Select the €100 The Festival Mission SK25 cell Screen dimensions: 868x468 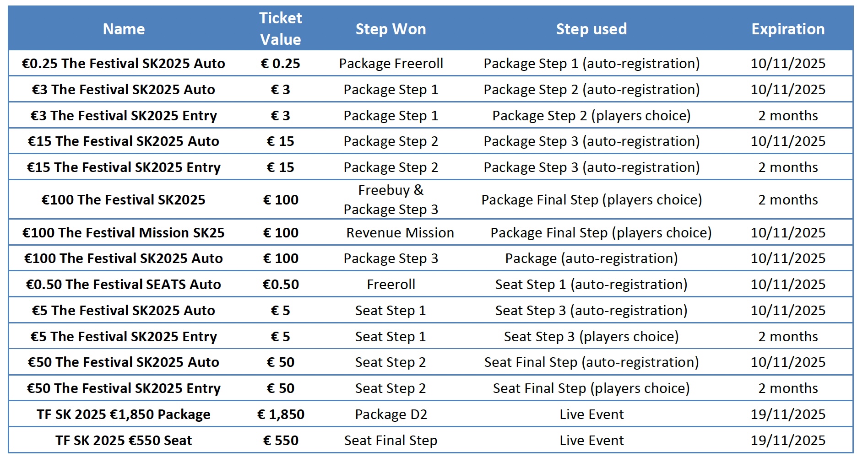(124, 232)
